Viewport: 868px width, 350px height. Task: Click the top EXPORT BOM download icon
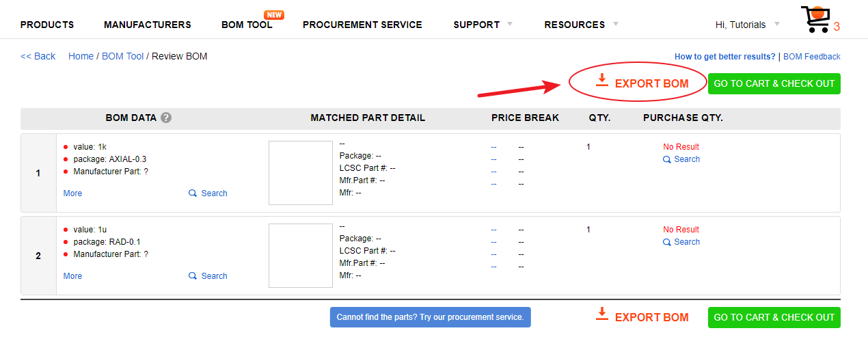coord(601,81)
